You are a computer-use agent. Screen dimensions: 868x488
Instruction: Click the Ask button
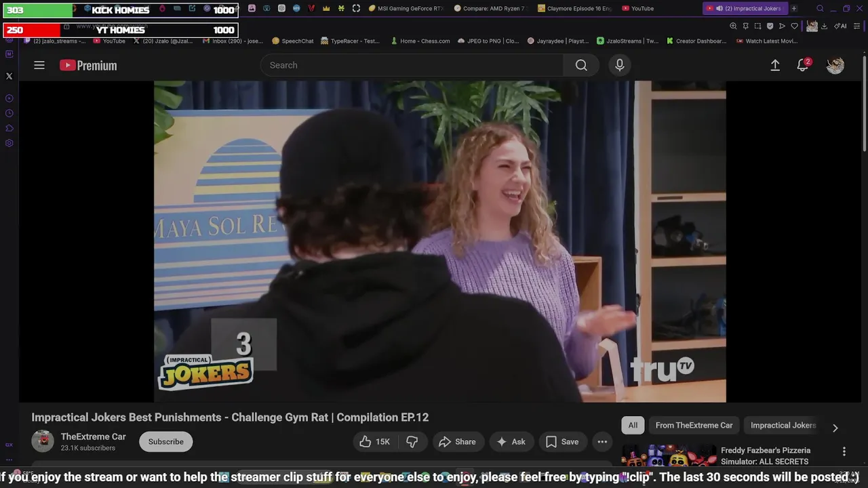511,442
